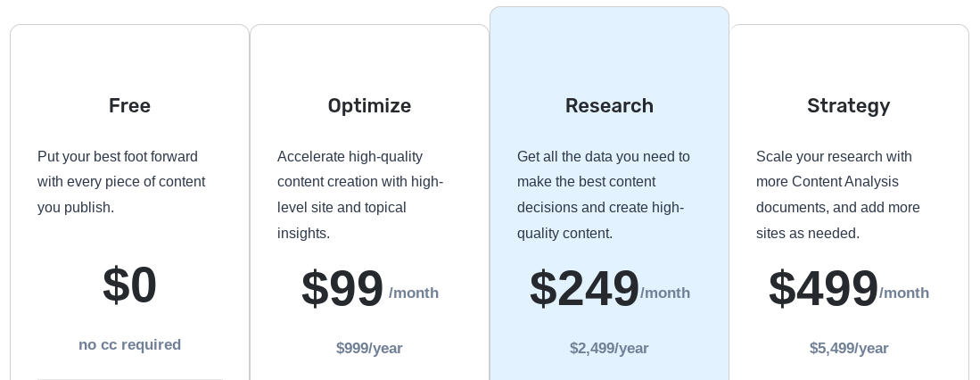The width and height of the screenshot is (980, 380).
Task: Click the $499 price on Strategy plan
Action: [x=823, y=289]
